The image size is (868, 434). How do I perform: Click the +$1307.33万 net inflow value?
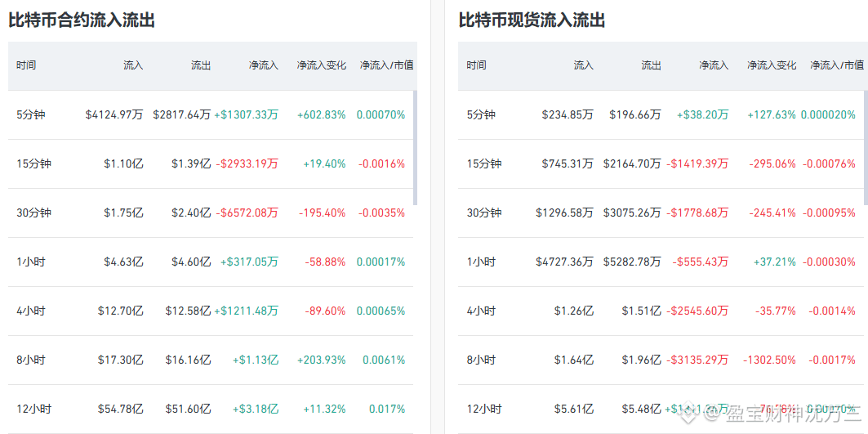pyautogui.click(x=247, y=115)
